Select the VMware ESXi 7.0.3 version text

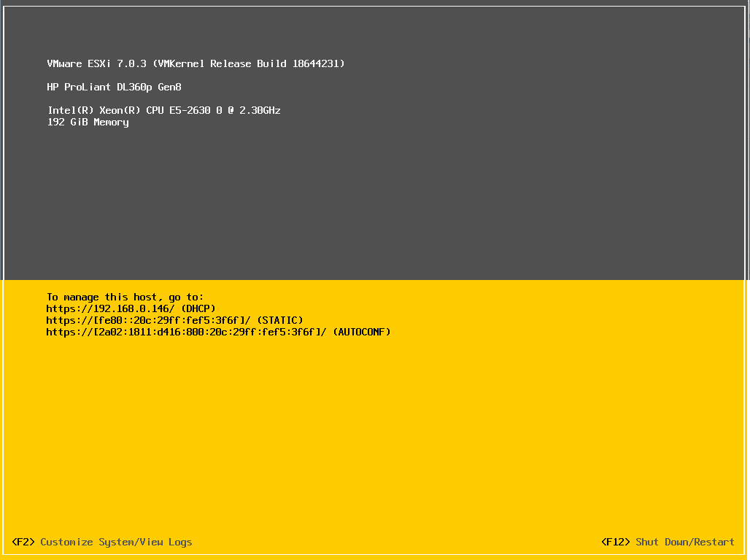coord(95,63)
